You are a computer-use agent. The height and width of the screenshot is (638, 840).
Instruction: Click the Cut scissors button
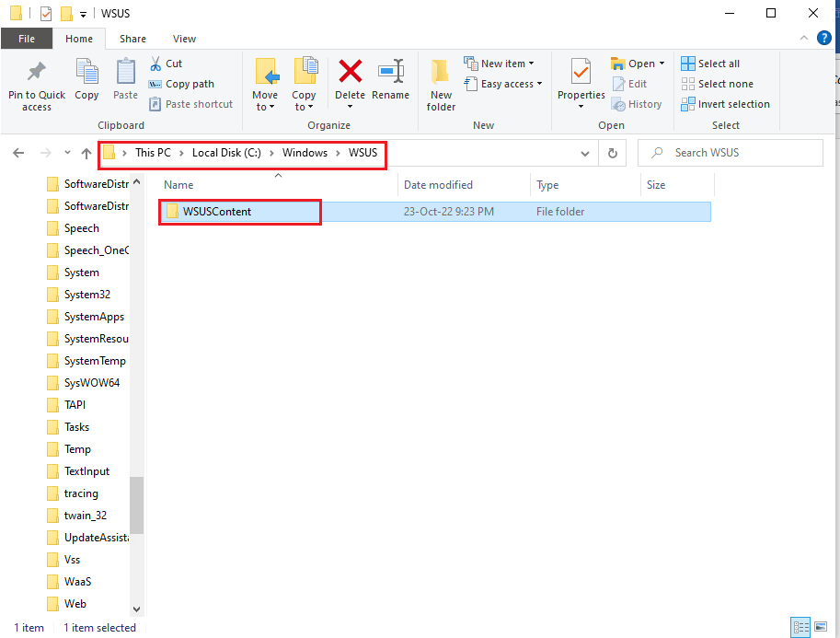coord(167,64)
